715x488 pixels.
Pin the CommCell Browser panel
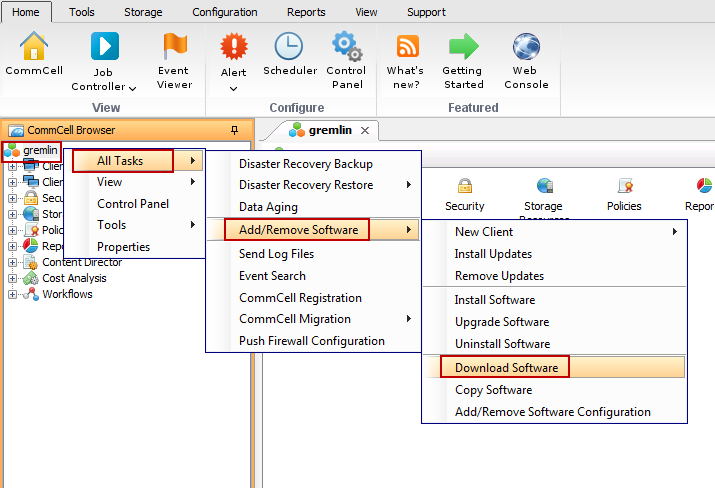(x=234, y=130)
